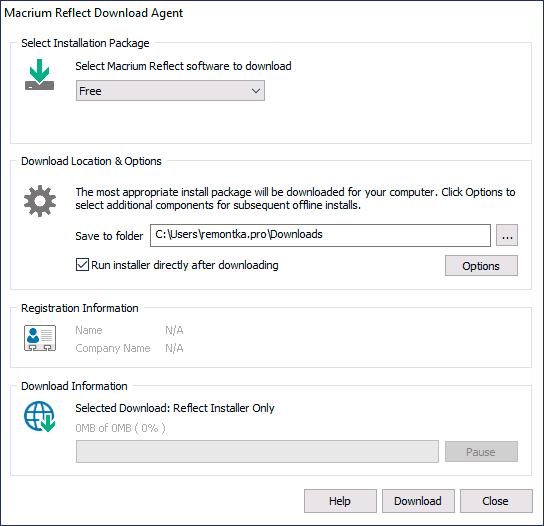544x526 pixels.
Task: Click the globe download icon
Action: [40, 416]
